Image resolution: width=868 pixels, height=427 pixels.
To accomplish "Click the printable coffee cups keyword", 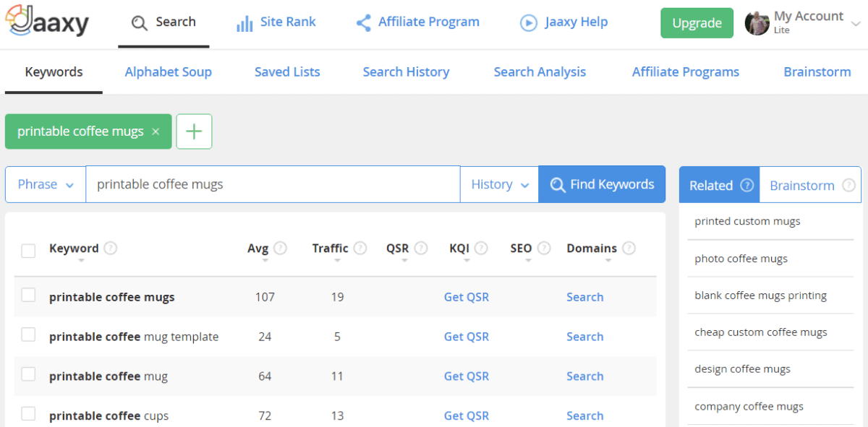I will tap(109, 415).
